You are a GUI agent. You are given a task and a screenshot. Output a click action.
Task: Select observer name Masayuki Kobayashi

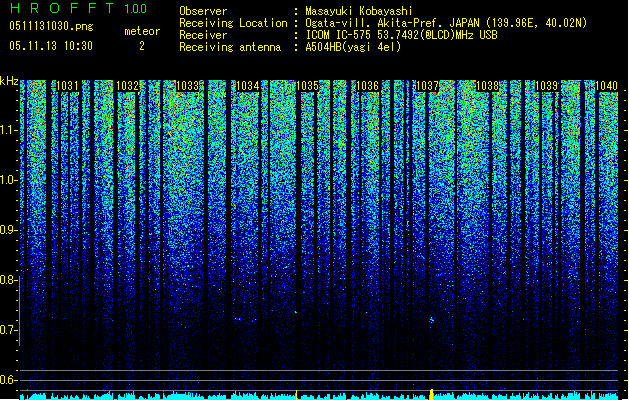coord(359,11)
